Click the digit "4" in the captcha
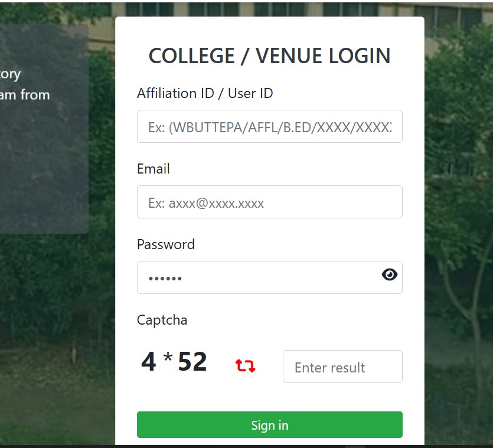 (149, 362)
